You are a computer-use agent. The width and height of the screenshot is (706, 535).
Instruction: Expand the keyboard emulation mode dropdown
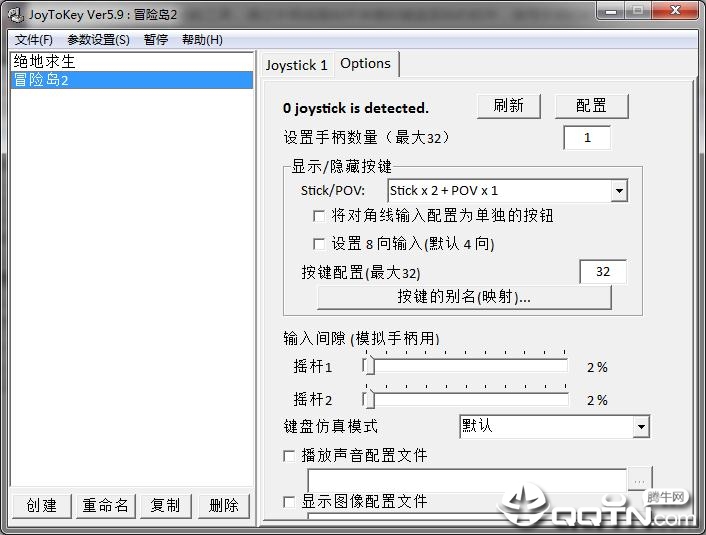[x=641, y=427]
